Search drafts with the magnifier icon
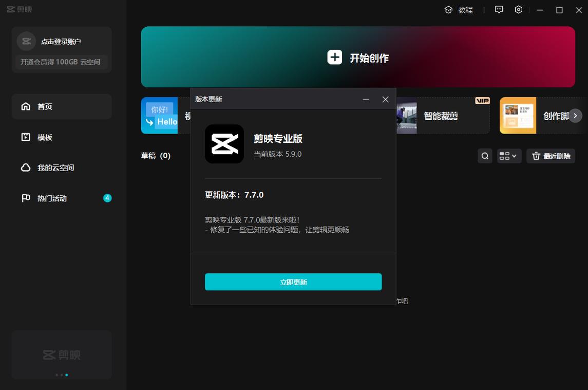Screen dimensions: 588x390 pos(485,156)
